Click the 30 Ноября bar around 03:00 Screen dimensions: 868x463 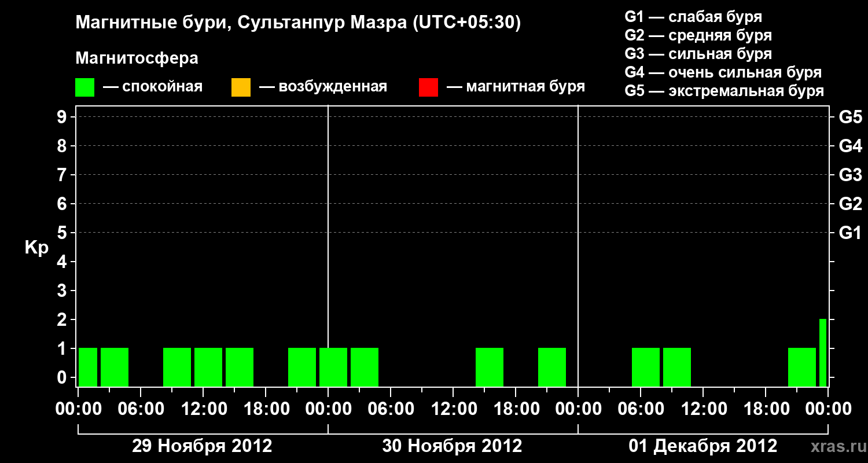point(365,367)
